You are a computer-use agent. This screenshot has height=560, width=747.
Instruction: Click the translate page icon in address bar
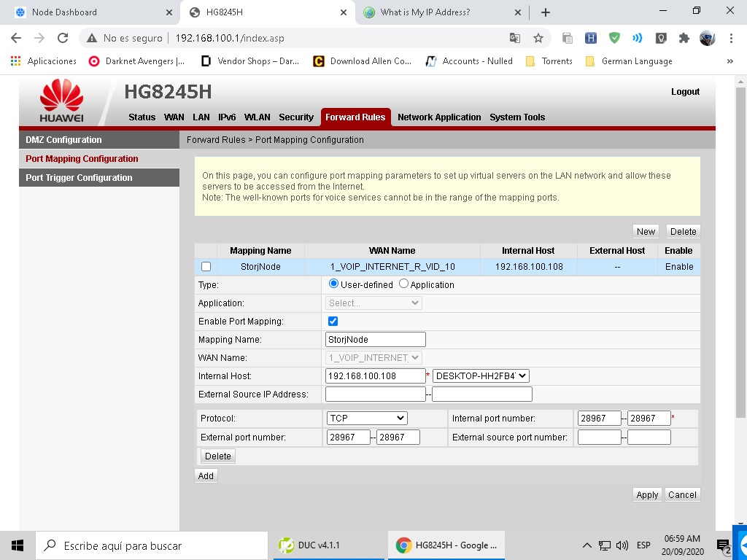click(515, 38)
